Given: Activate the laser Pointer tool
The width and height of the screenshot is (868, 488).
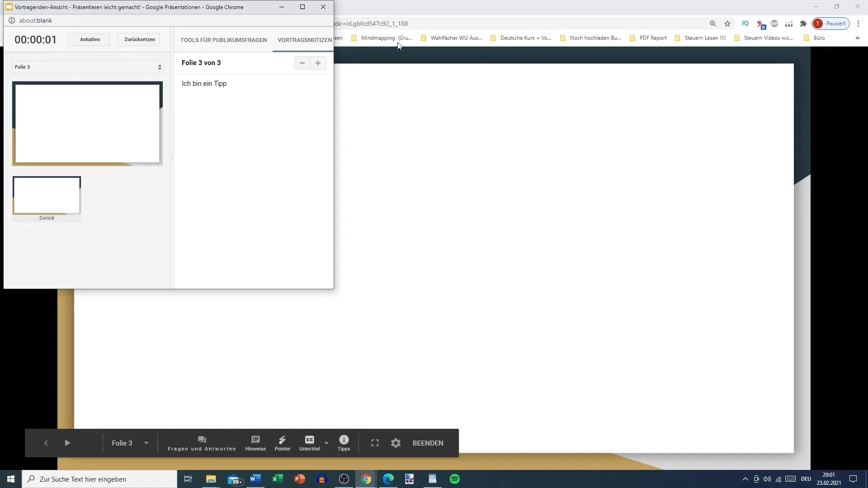Looking at the screenshot, I should (283, 443).
